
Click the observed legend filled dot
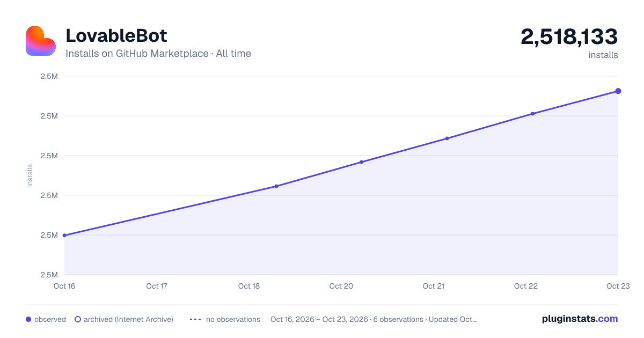point(28,319)
